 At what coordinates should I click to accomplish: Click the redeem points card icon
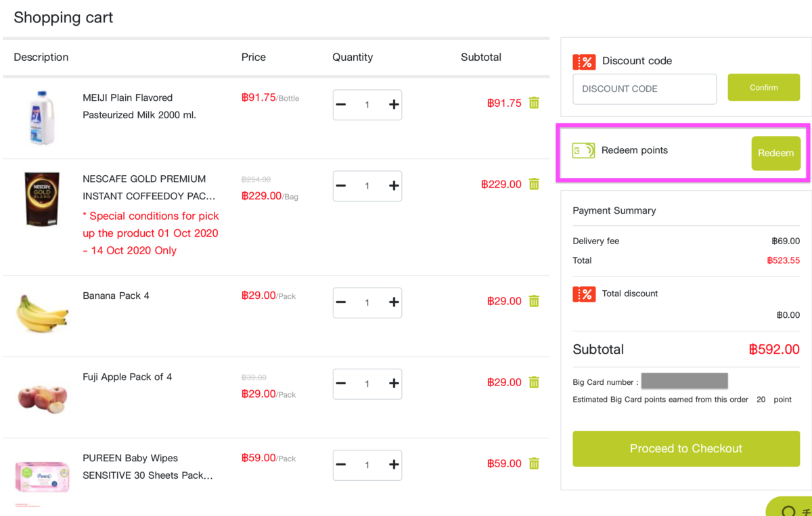pos(583,150)
